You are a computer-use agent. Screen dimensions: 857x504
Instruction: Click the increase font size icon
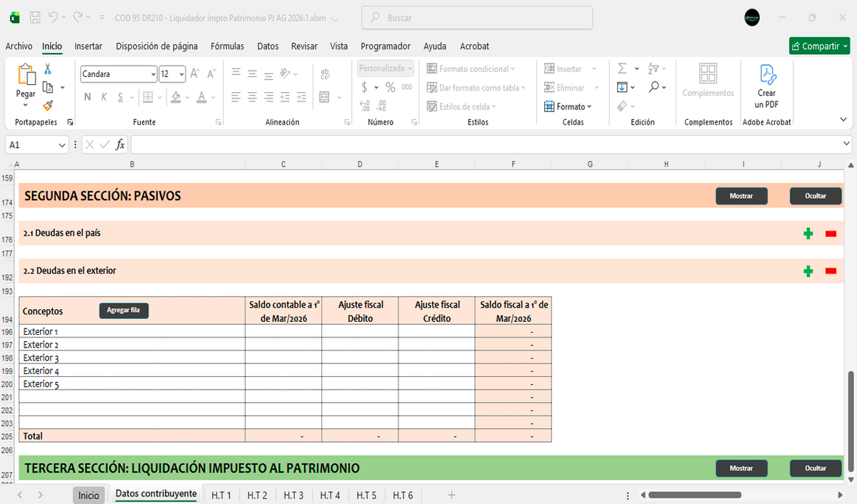coord(194,74)
